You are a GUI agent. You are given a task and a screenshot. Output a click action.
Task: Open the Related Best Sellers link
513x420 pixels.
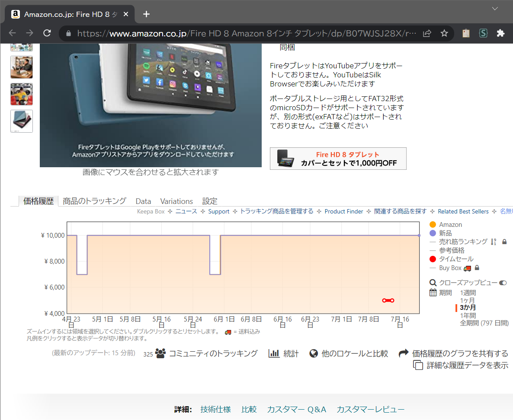point(463,211)
